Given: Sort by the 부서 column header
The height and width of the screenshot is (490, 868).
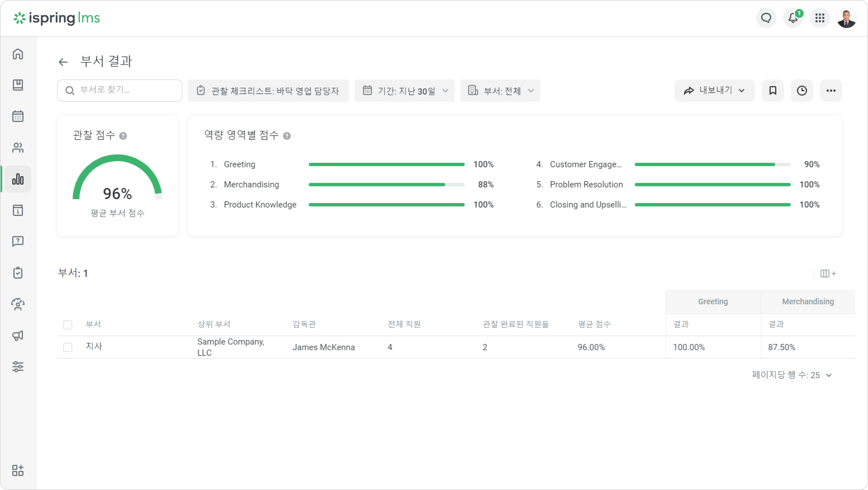Looking at the screenshot, I should point(93,324).
